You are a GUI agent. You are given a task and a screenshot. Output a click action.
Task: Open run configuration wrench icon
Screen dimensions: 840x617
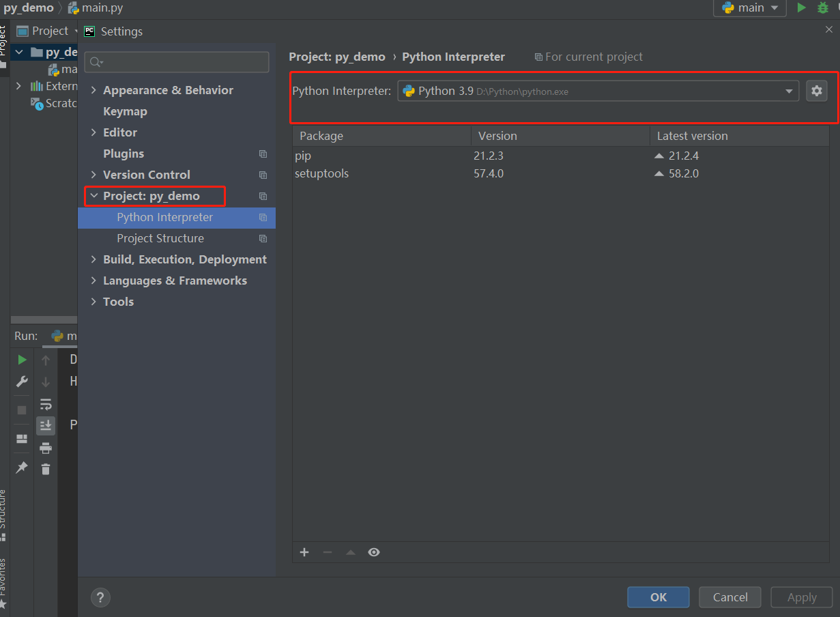pos(23,382)
